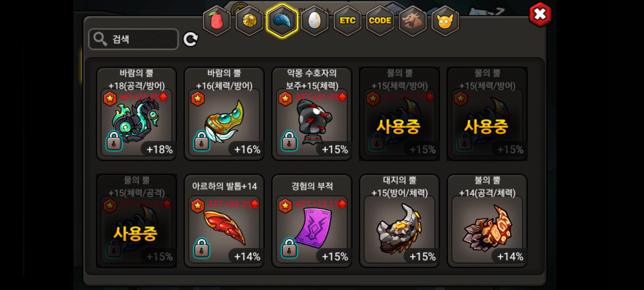This screenshot has width=644, height=290.
Task: Select the 불의 뿔 +14 item
Action: coord(487,221)
